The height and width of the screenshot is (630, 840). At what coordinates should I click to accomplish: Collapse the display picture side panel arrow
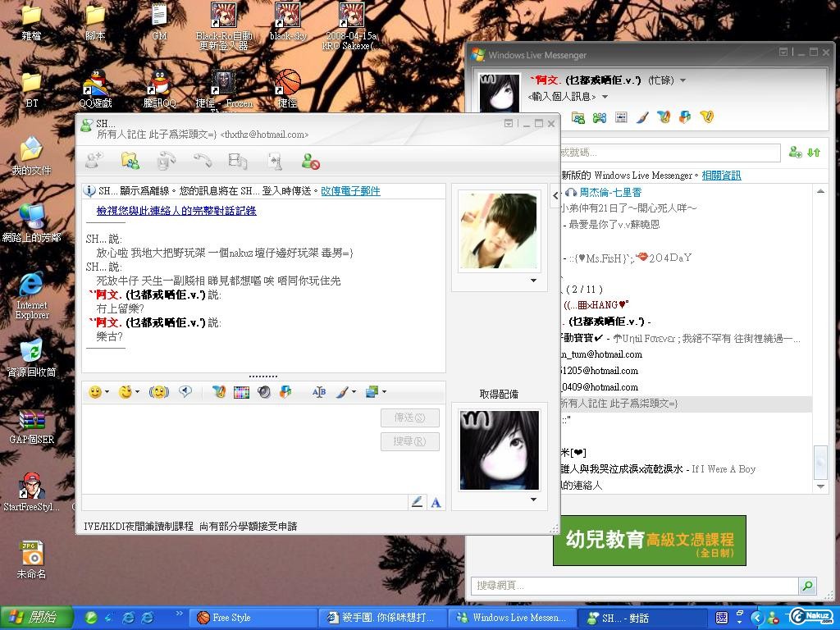[x=555, y=195]
